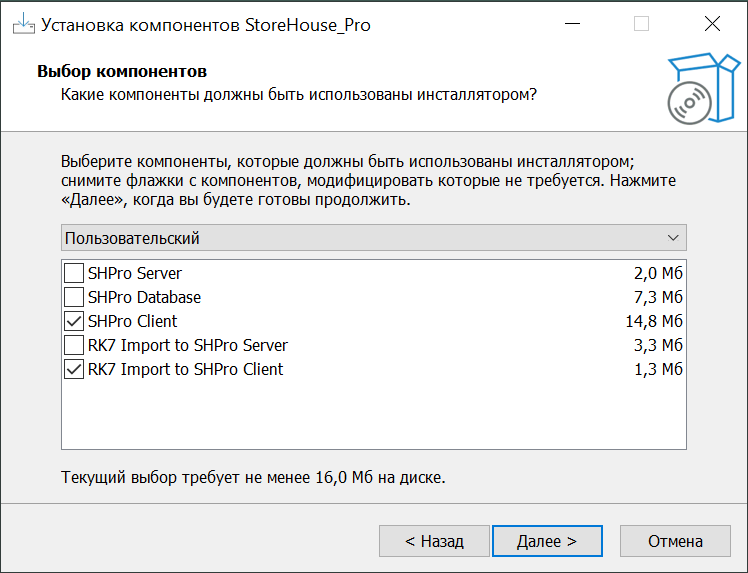Untick RK7 Import to SHPro Client checkbox
The width and height of the screenshot is (748, 573).
click(x=74, y=369)
